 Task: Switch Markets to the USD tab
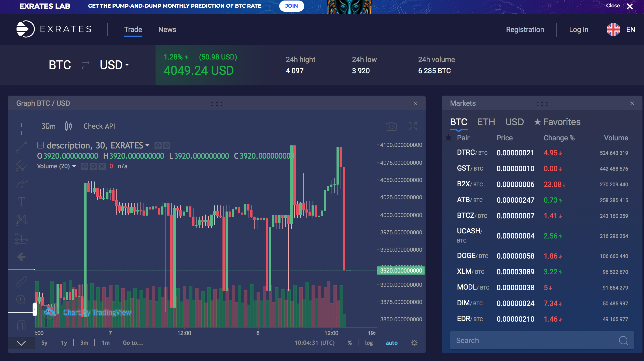click(515, 122)
